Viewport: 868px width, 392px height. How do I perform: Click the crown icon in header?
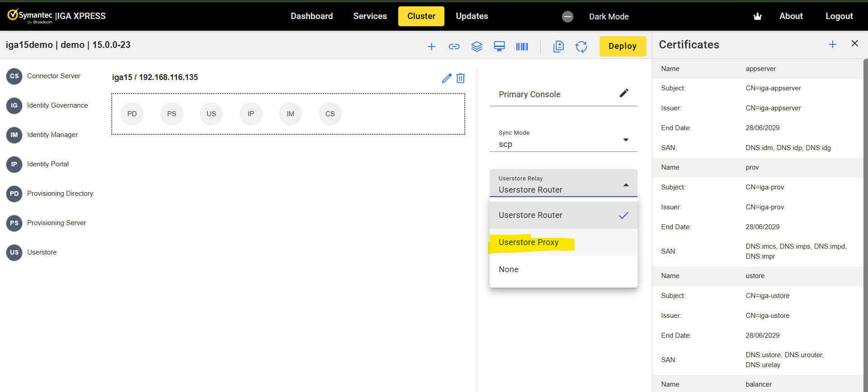click(x=757, y=16)
